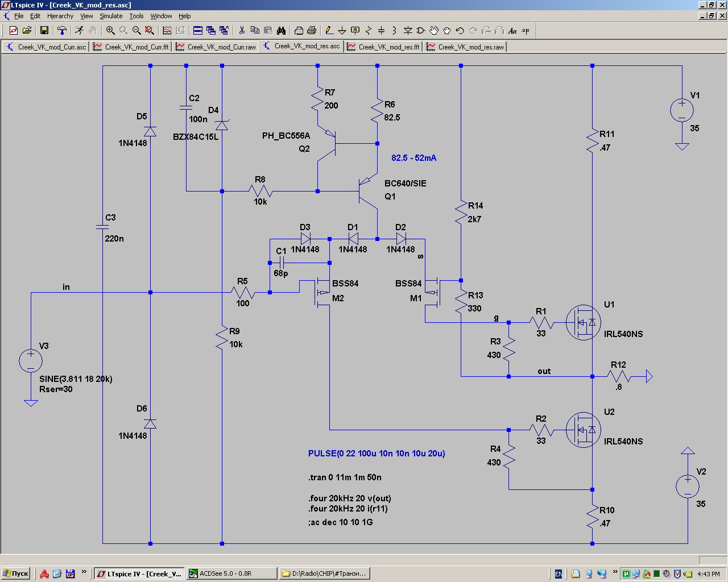The width and height of the screenshot is (728, 582).
Task: Open the component library gate icon
Action: (421, 31)
